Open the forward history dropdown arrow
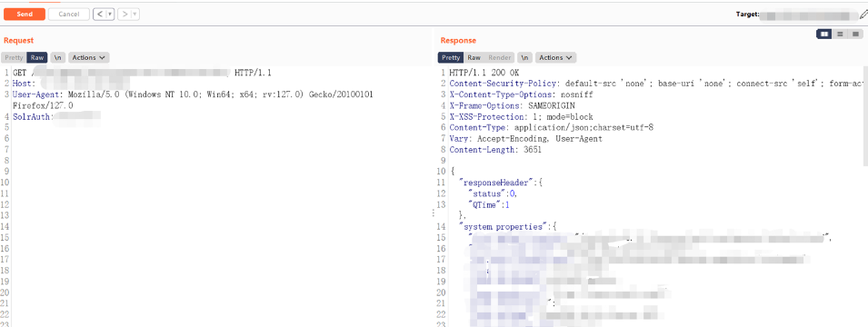 135,15
